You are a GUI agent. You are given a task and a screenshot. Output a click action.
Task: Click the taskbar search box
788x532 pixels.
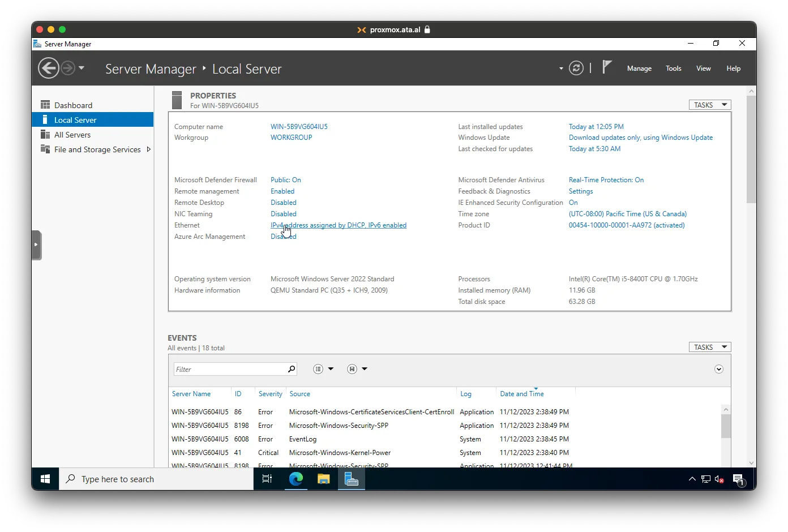point(156,479)
